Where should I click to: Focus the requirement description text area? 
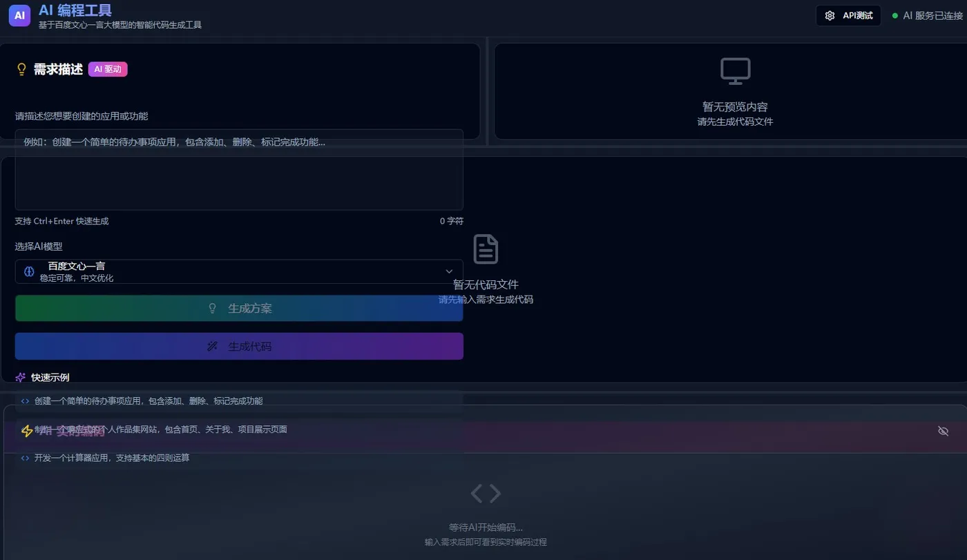click(x=239, y=169)
